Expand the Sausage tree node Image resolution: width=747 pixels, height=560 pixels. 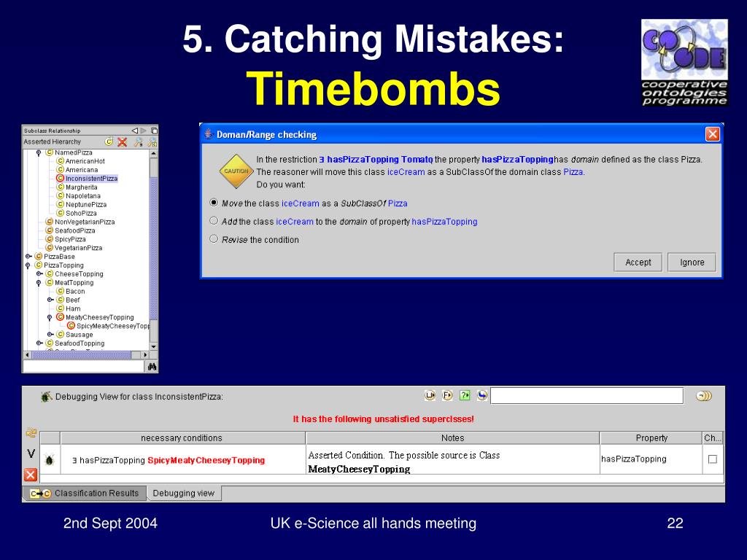tap(50, 334)
